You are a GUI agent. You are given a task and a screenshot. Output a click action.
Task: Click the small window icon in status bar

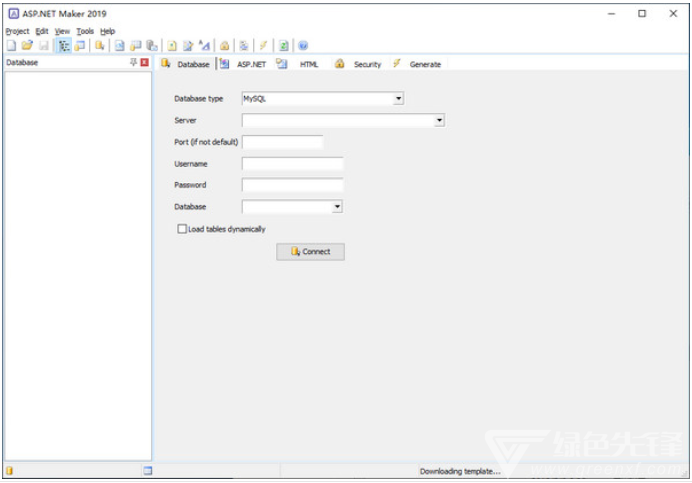click(x=148, y=471)
